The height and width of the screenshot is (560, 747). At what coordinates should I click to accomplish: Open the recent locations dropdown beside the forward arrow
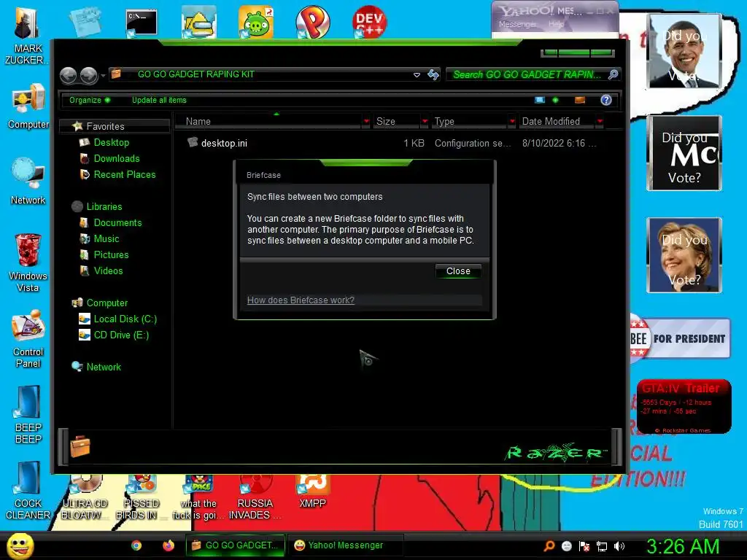tap(103, 75)
